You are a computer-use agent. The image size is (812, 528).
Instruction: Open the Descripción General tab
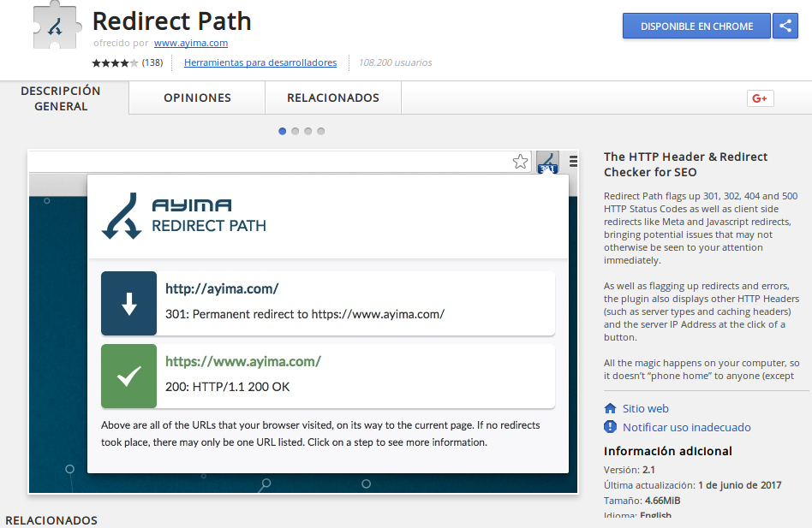point(61,98)
